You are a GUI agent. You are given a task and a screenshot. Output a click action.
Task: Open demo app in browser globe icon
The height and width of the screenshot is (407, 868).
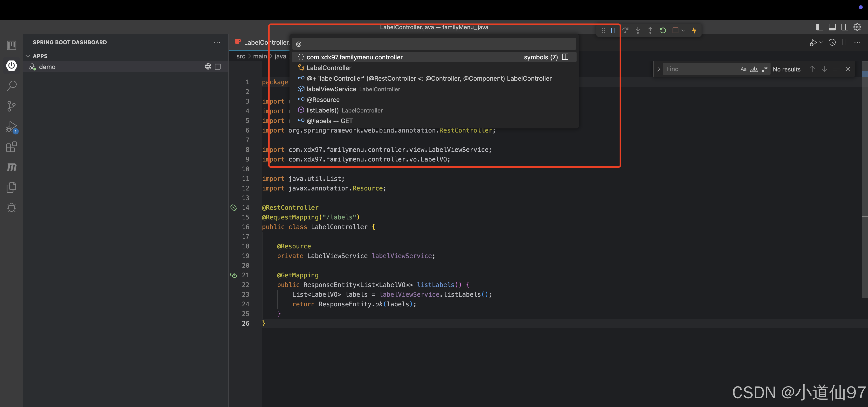click(208, 67)
